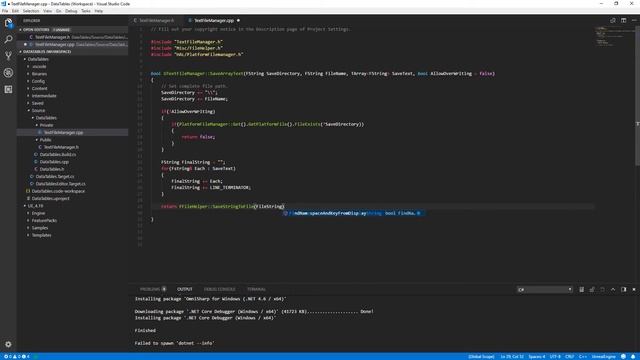The height and width of the screenshot is (360, 640).
Task: Collapse the DataTables workspace section
Action: (x=20, y=52)
